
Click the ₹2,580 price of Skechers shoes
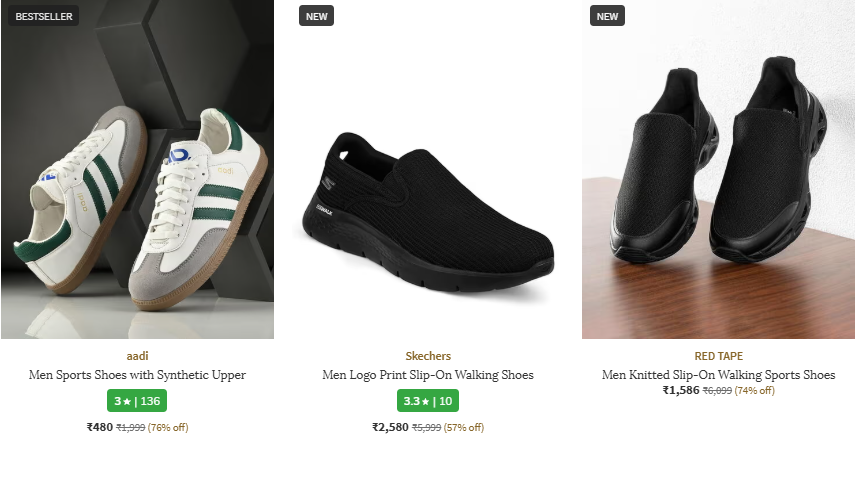point(390,427)
